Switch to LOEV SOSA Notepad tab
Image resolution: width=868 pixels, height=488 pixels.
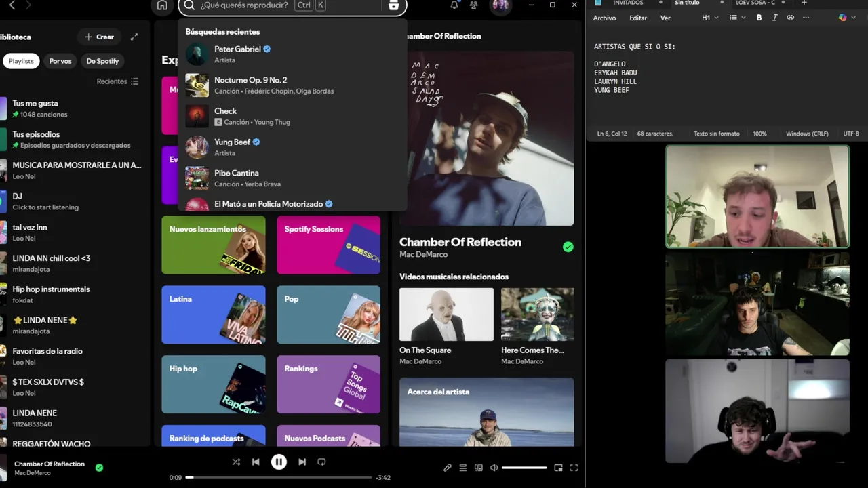[x=755, y=3]
